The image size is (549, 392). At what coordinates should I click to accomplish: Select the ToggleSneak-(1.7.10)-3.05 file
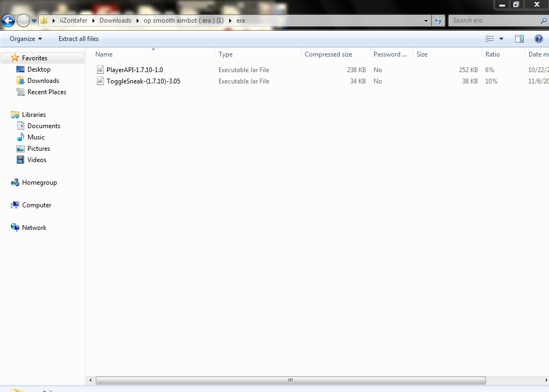point(143,81)
